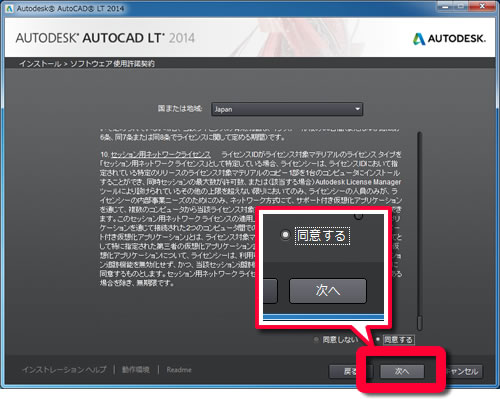This screenshot has height=399, width=500.
Task: Click the セッション用ネットワークライセンス heading
Action: tap(161, 155)
